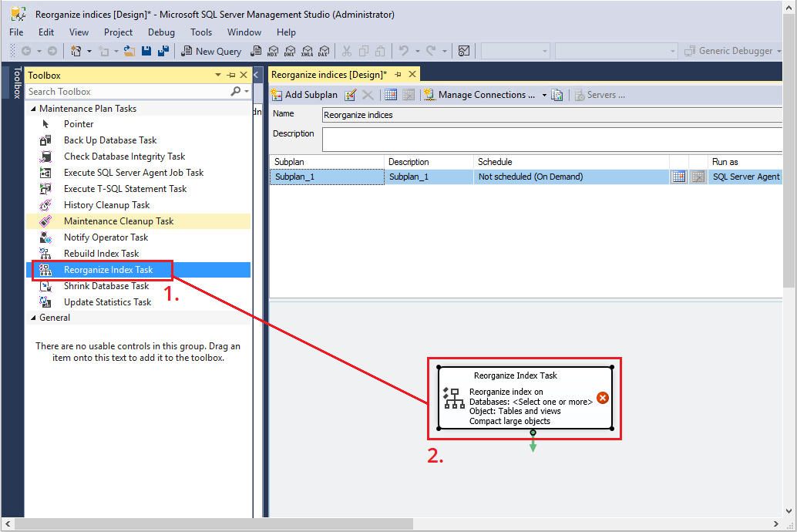Click the Save All icon in toolbar

163,51
